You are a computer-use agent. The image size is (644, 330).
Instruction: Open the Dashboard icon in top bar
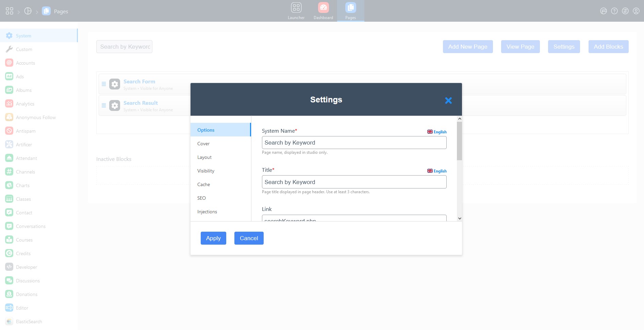[323, 8]
